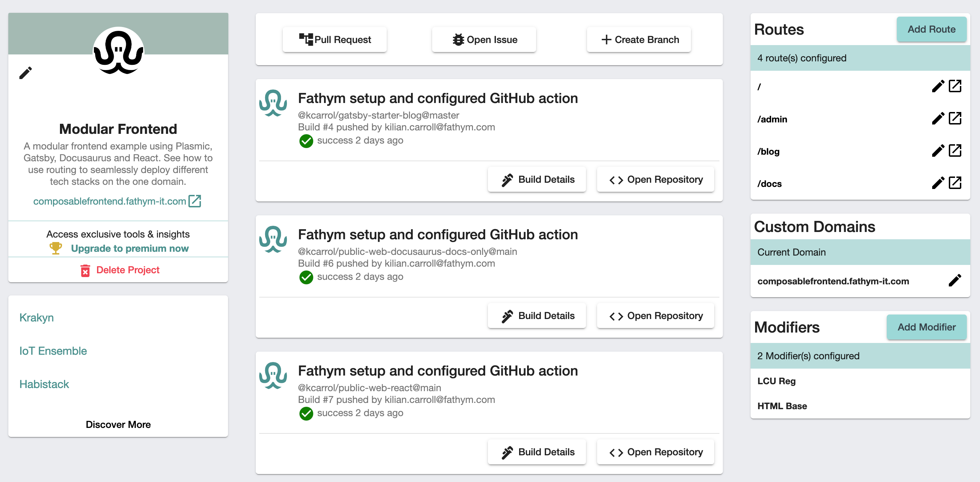The height and width of the screenshot is (482, 980).
Task: Open Repository for public-web-react build
Action: click(x=656, y=452)
